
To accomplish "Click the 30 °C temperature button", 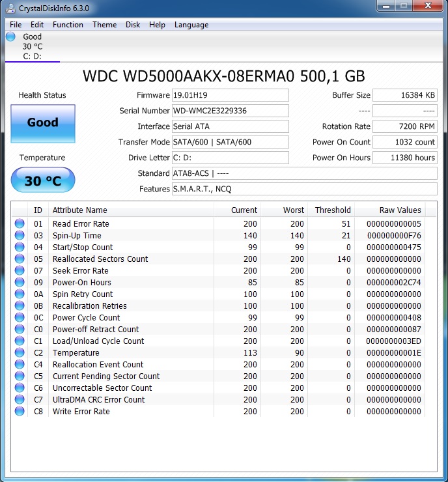I will click(x=43, y=180).
